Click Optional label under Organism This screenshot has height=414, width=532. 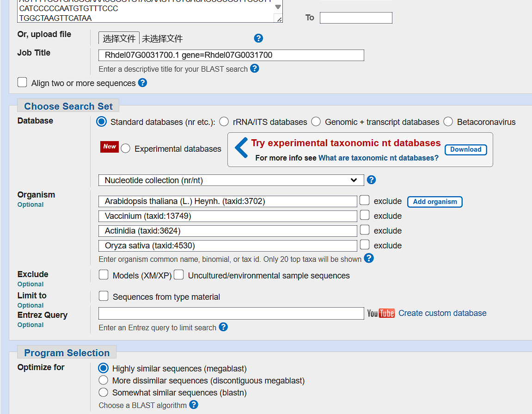30,204
